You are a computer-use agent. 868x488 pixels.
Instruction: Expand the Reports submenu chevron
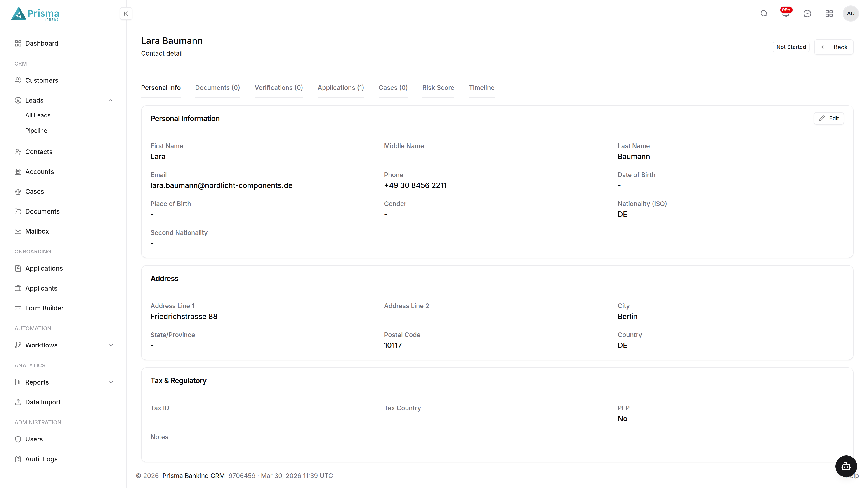[x=111, y=382]
